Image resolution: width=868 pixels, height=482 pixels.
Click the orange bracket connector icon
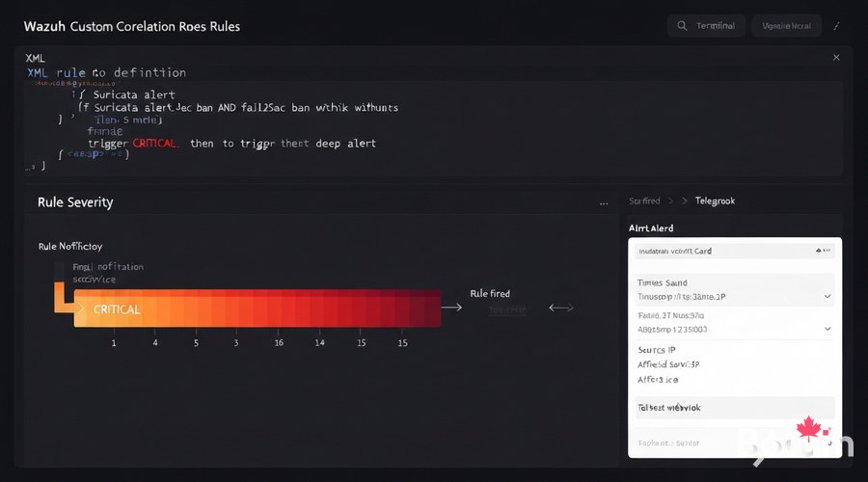coord(64,297)
